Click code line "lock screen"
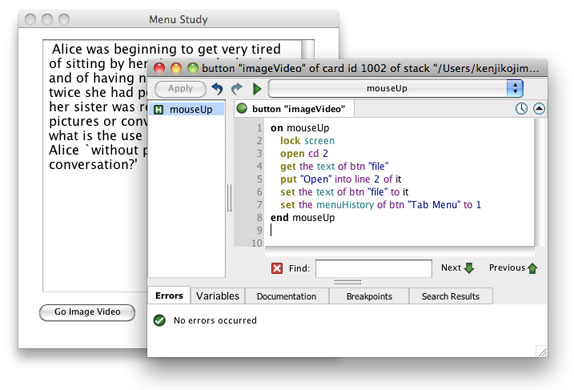 pos(307,141)
